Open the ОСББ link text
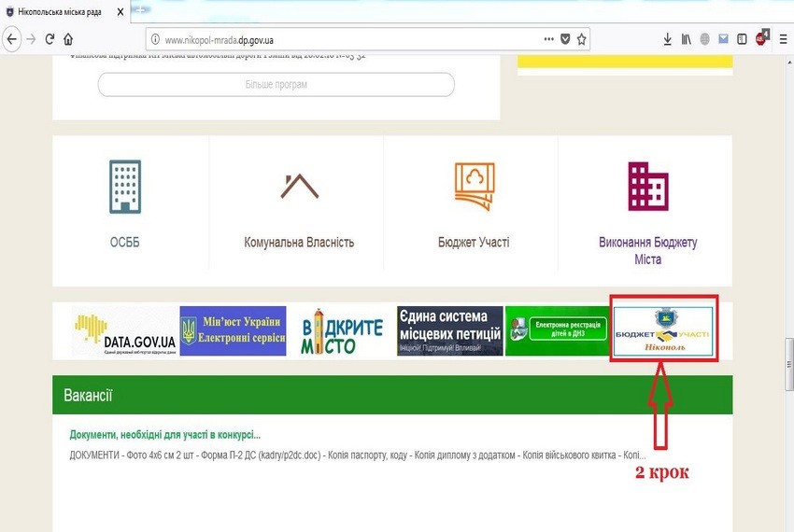This screenshot has height=532, width=794. pos(124,243)
